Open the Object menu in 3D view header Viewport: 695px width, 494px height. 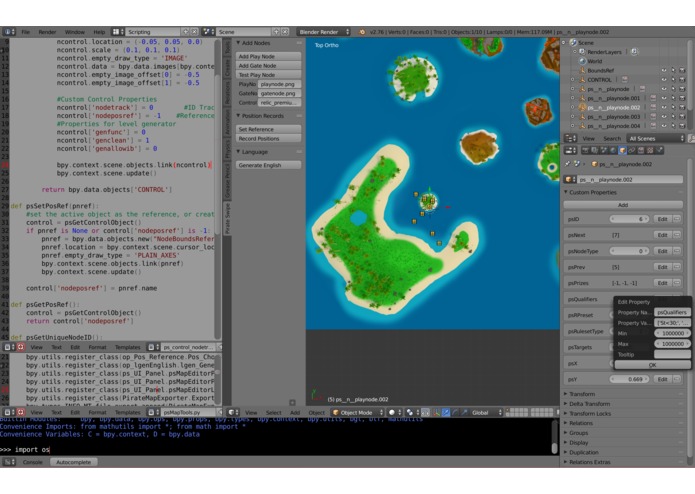pyautogui.click(x=316, y=412)
